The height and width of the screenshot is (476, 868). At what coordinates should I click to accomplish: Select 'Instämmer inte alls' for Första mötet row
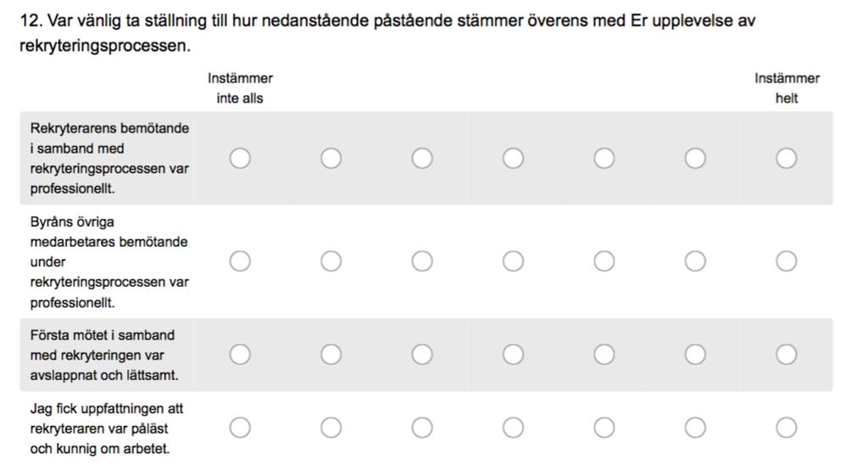[240, 354]
